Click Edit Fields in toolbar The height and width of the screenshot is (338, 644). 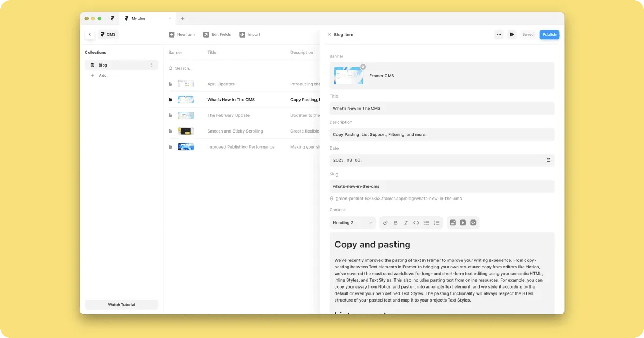pos(217,34)
